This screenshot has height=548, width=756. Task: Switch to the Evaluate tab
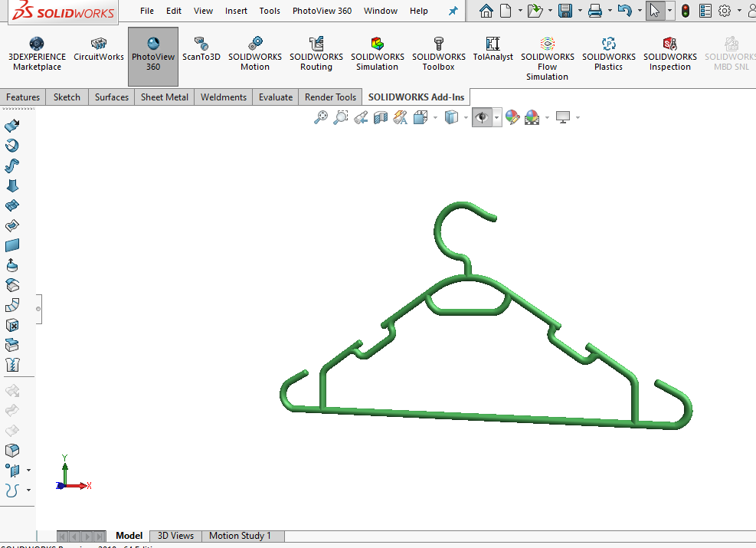coord(275,97)
